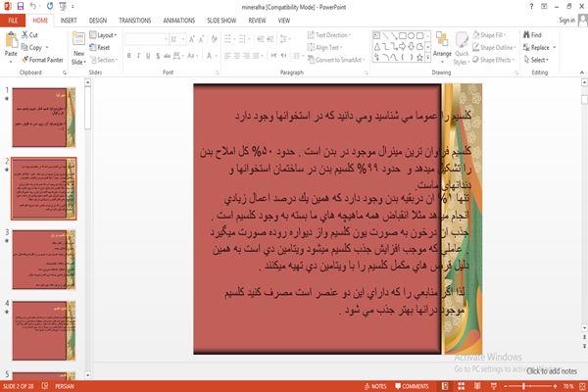Click to add notes area
This screenshot has width=588, height=392.
tap(552, 371)
